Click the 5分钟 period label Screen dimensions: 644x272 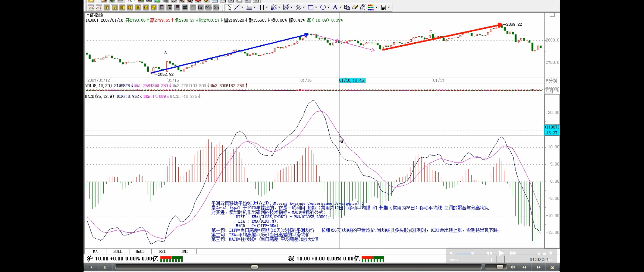[x=551, y=81]
